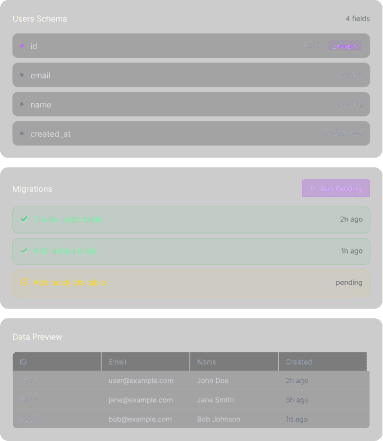The image size is (383, 441).
Task: Click the 1d ago cell in Bob Johnson row
Action: tap(297, 419)
